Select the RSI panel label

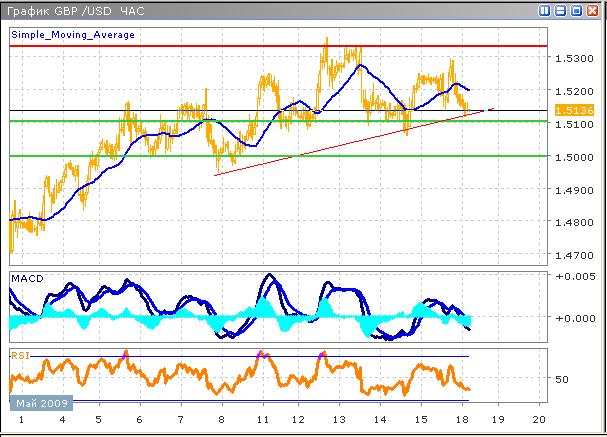point(19,354)
